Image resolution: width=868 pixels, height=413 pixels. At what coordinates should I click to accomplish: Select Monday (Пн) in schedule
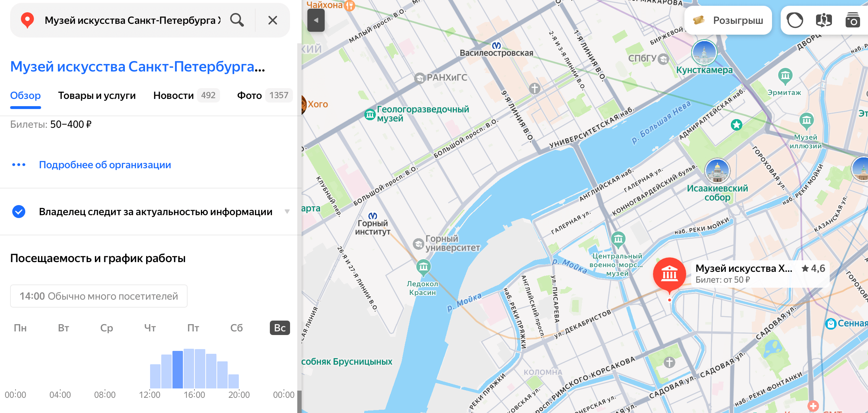tap(20, 328)
